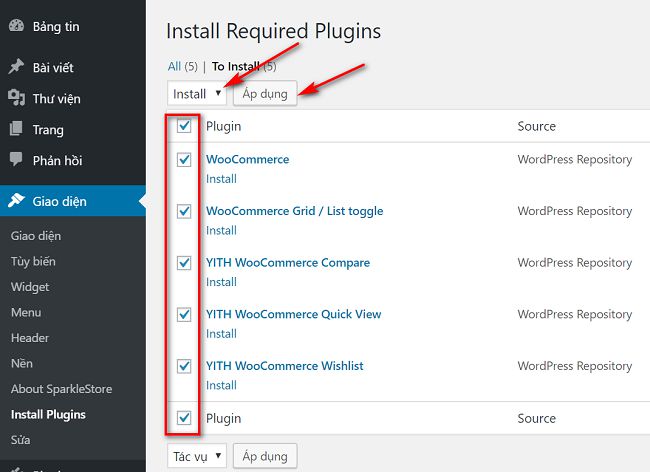
Task: Open the Giao diện submenu item
Action: (36, 236)
